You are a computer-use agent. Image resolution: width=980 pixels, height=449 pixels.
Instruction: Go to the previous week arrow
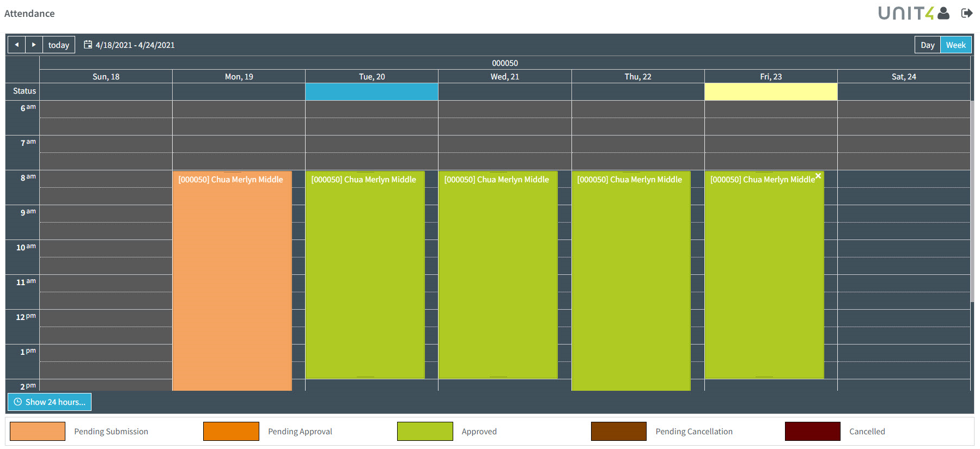point(17,45)
